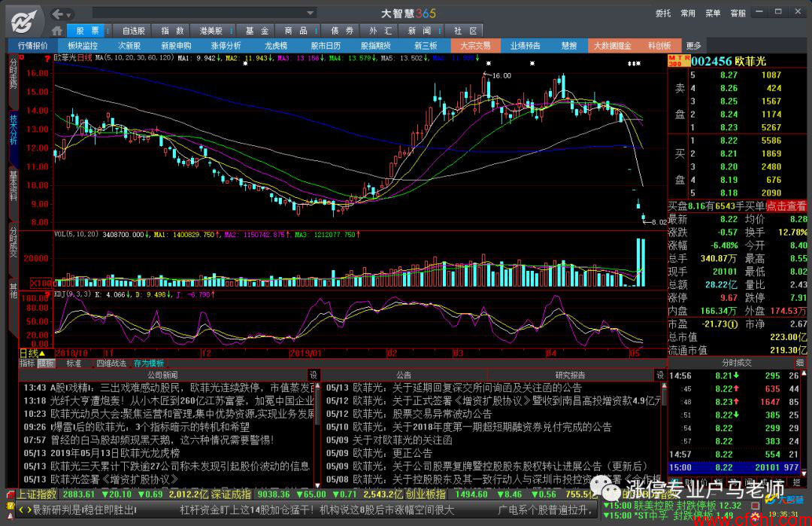Open news panel settings with 设 button
Screen dimensions: 812x526
314,375
